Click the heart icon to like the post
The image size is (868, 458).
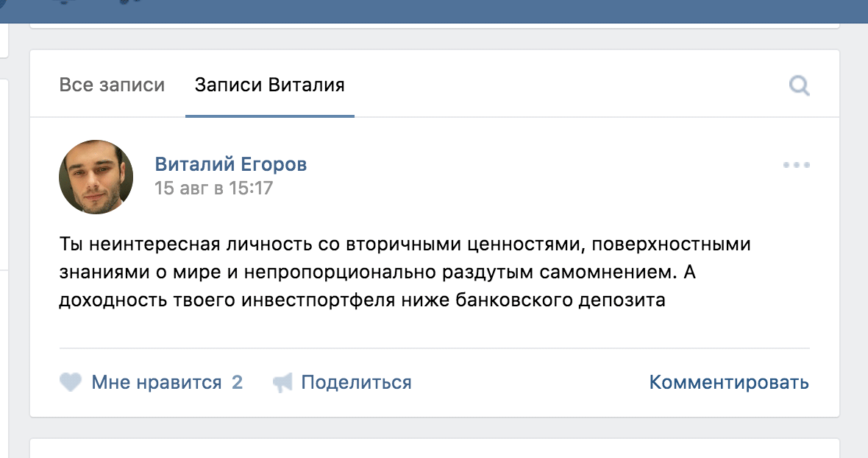(x=70, y=382)
